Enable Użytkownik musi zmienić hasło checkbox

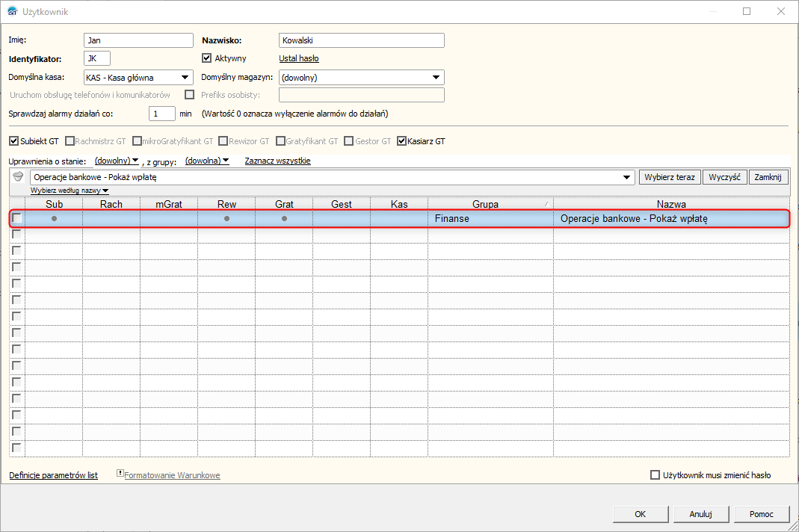coord(655,475)
